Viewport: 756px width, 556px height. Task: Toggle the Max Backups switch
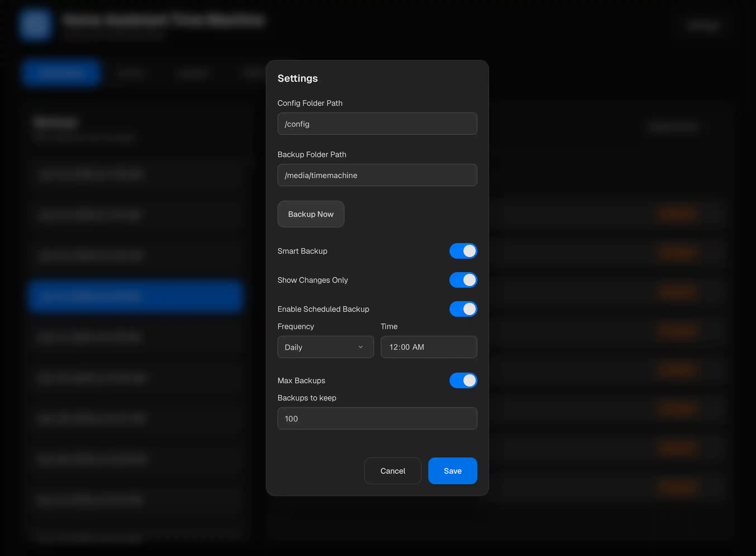click(x=463, y=380)
